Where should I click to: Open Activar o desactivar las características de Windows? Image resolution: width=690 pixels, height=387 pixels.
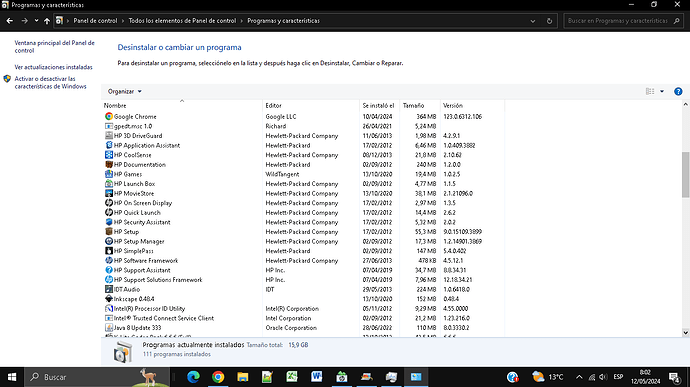tap(50, 82)
